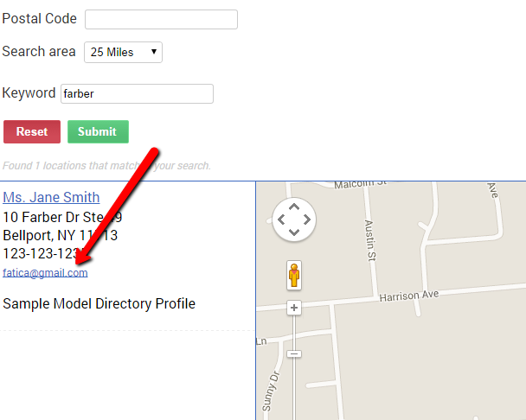Zoom out with the map minus button

294,353
